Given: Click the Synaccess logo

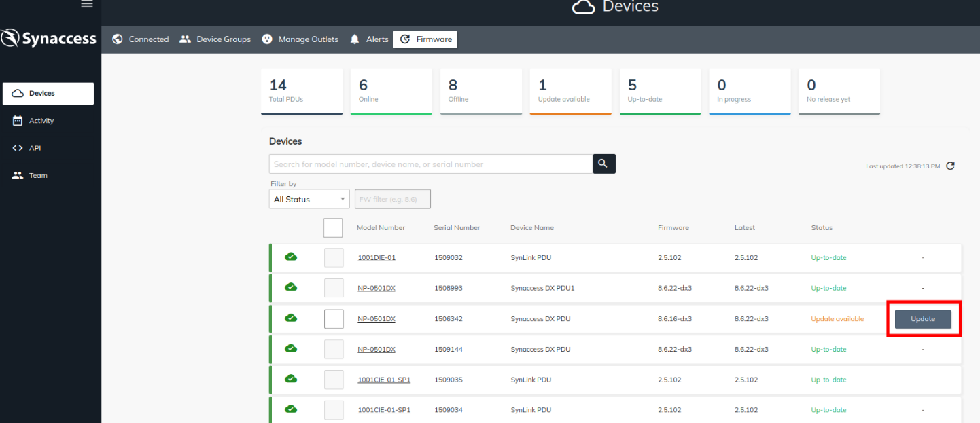Looking at the screenshot, I should click(49, 39).
